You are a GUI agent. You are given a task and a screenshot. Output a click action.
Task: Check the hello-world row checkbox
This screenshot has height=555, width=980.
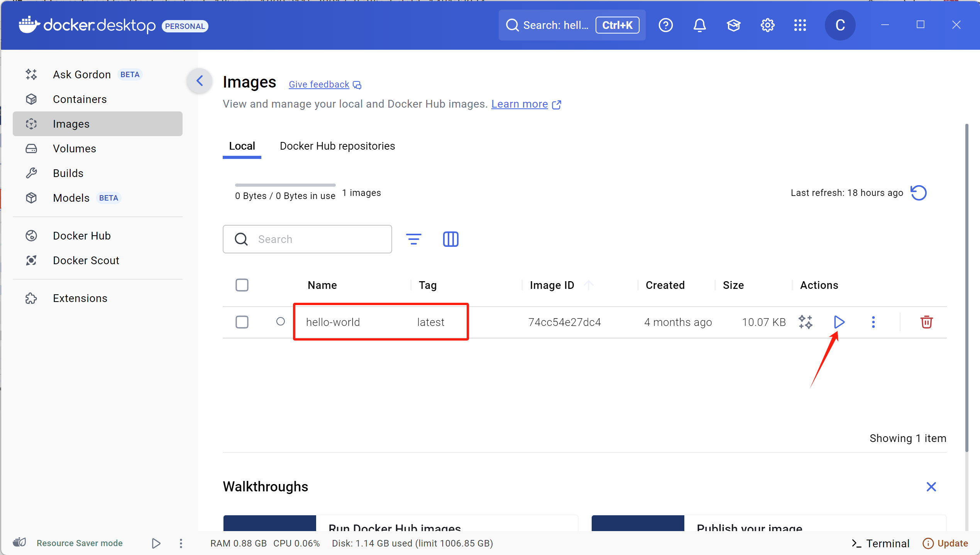pos(242,322)
